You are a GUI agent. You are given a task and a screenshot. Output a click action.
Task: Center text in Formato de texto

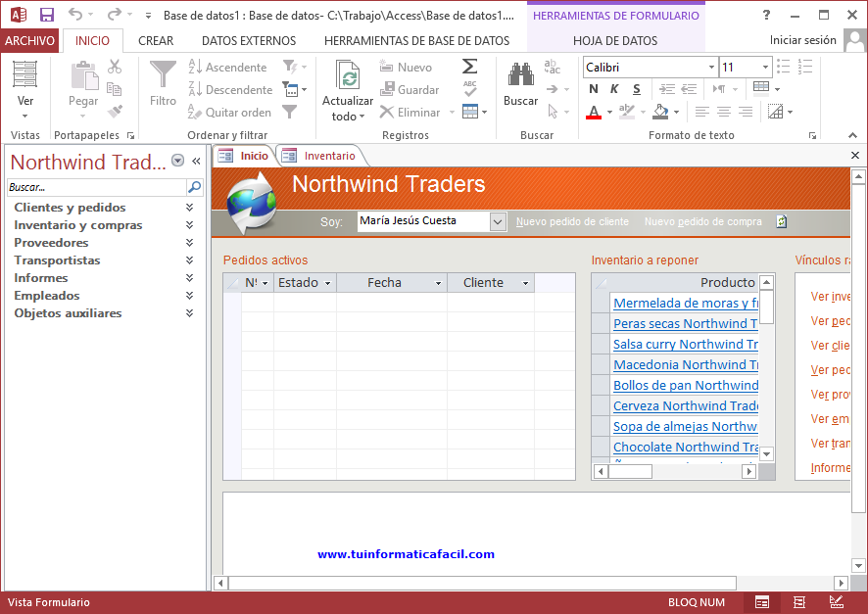724,113
